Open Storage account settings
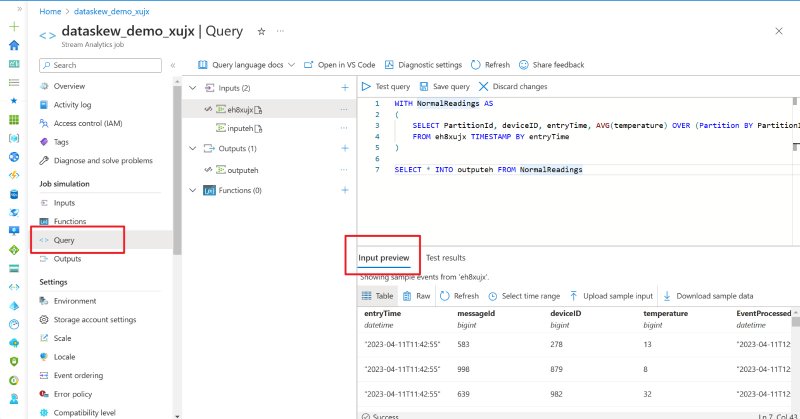The image size is (800, 419). 95,320
